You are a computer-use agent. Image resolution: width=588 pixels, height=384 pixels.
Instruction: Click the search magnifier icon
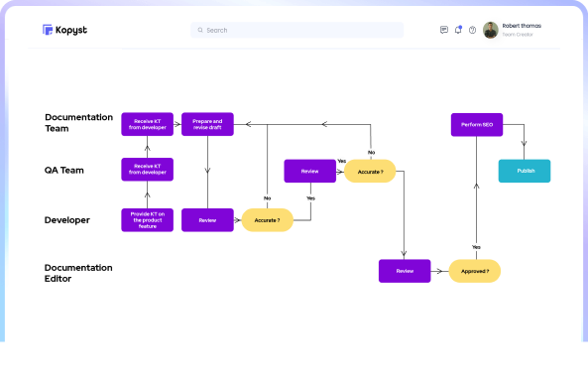pyautogui.click(x=200, y=30)
